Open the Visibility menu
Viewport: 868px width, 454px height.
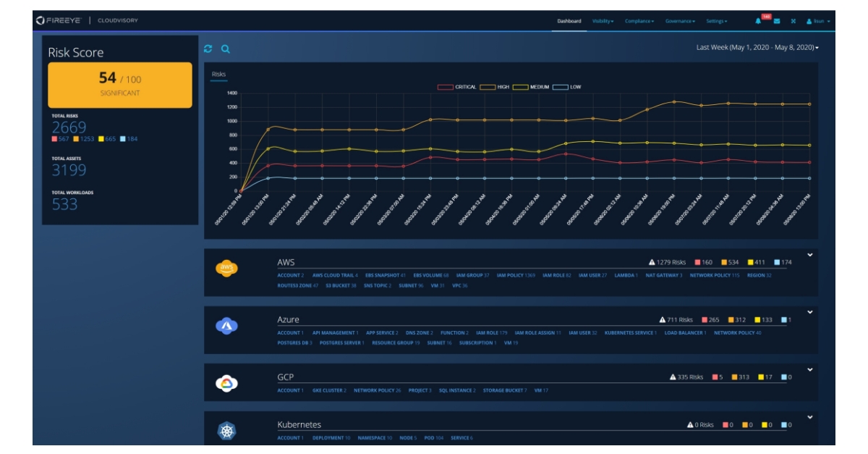603,21
